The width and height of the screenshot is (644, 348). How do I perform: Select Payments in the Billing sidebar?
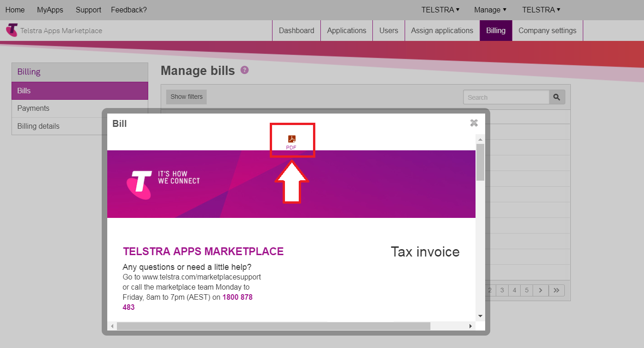coord(33,108)
